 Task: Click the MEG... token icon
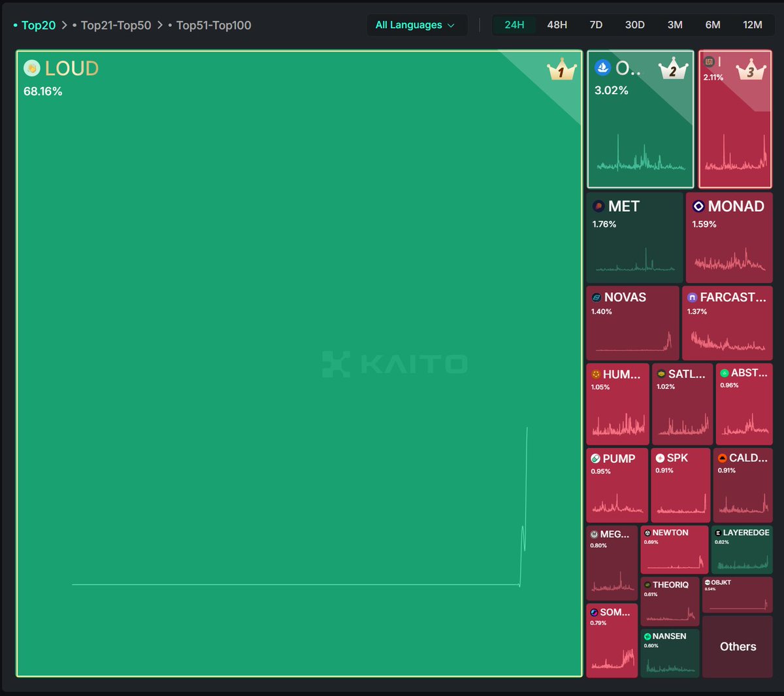click(x=595, y=535)
